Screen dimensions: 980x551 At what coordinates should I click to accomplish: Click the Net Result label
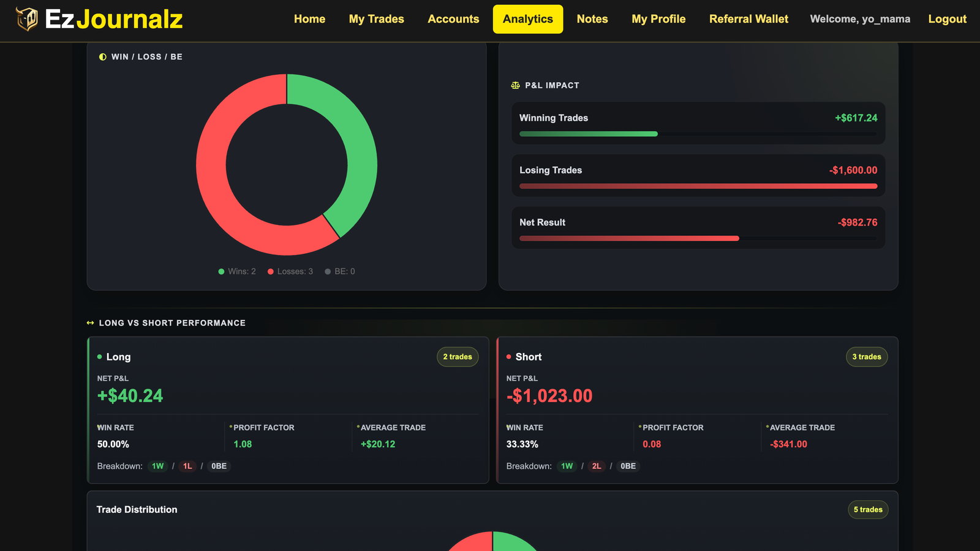(543, 222)
